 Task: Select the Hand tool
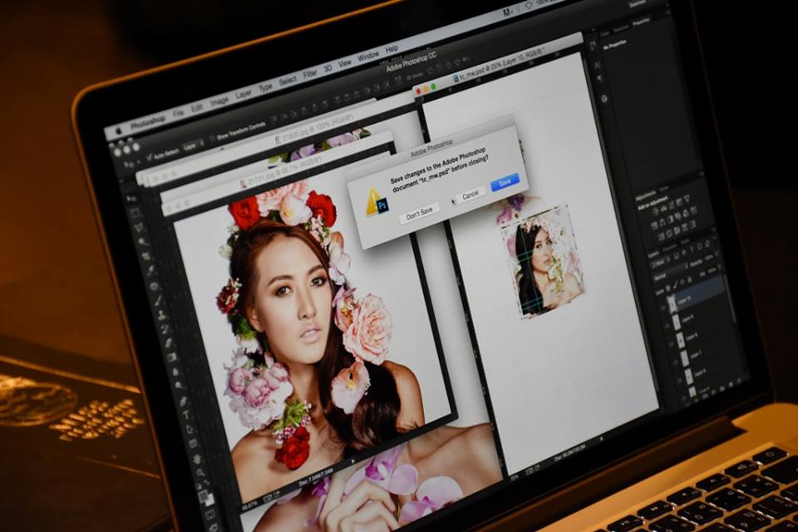coord(197,459)
